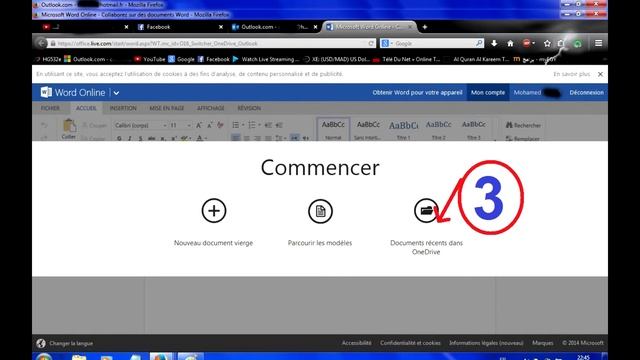Open the FICHIER ribbon tab
This screenshot has height=360, width=640.
50,108
